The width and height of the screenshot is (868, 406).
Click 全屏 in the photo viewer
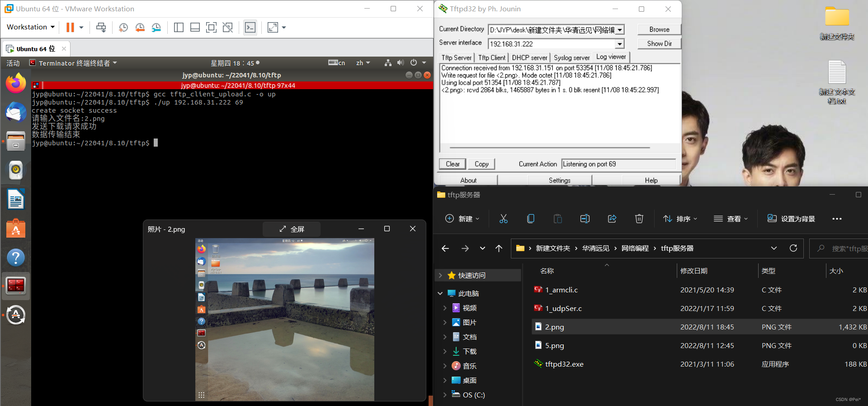tap(292, 229)
